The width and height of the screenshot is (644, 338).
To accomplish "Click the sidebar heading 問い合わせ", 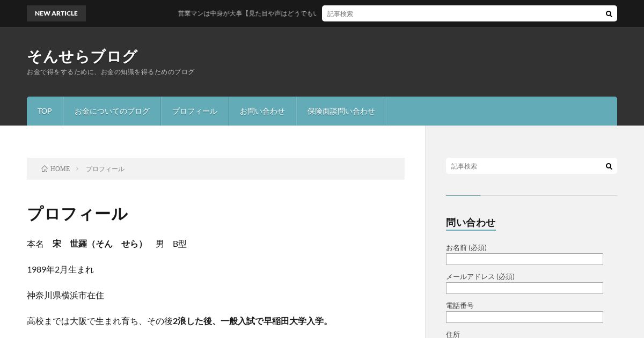I will pyautogui.click(x=471, y=223).
